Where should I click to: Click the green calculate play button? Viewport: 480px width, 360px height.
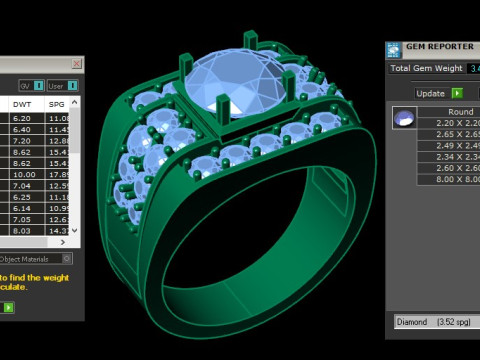(8, 307)
